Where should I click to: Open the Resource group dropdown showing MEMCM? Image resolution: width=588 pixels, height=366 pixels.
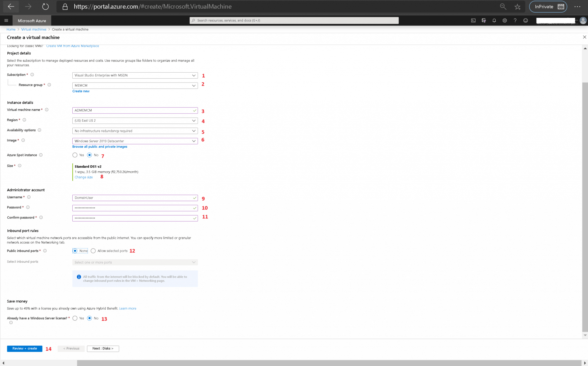click(135, 85)
